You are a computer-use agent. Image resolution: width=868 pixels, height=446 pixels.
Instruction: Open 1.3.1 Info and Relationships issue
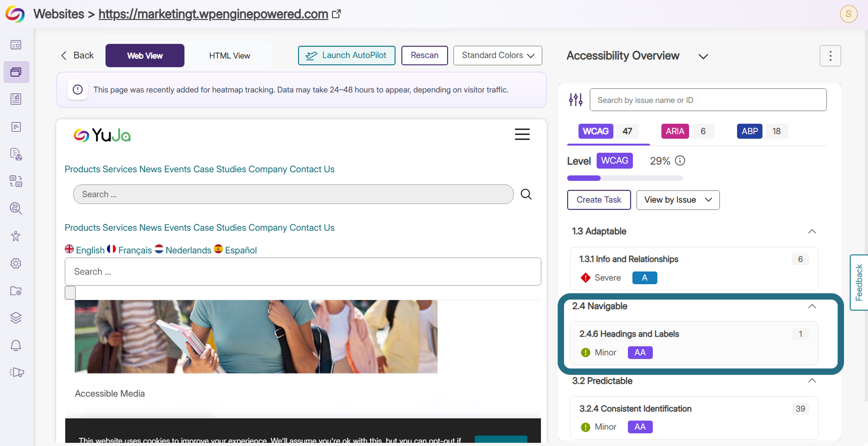(x=694, y=268)
